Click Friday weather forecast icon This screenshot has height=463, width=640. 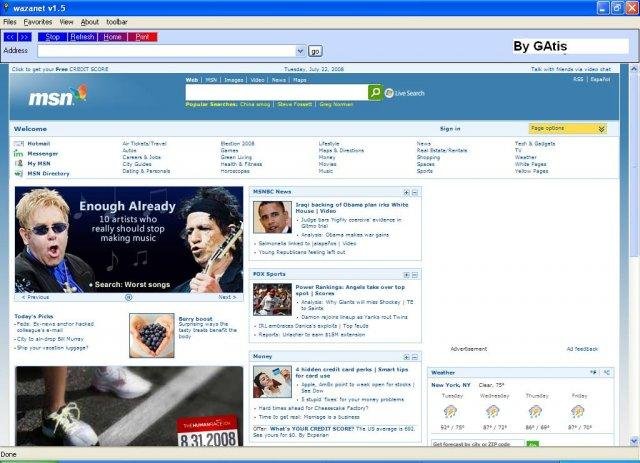coord(578,412)
